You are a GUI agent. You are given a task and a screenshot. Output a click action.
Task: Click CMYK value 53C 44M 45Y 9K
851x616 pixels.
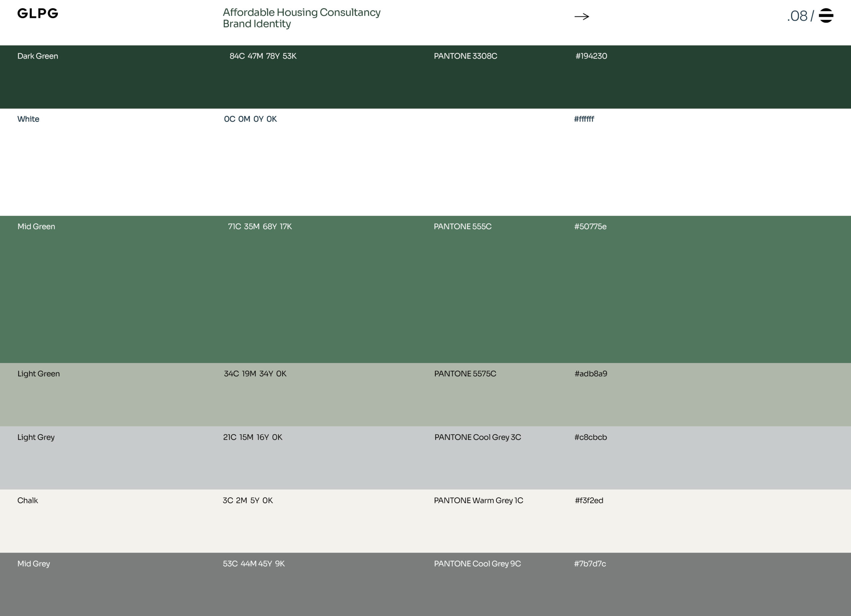pos(254,563)
